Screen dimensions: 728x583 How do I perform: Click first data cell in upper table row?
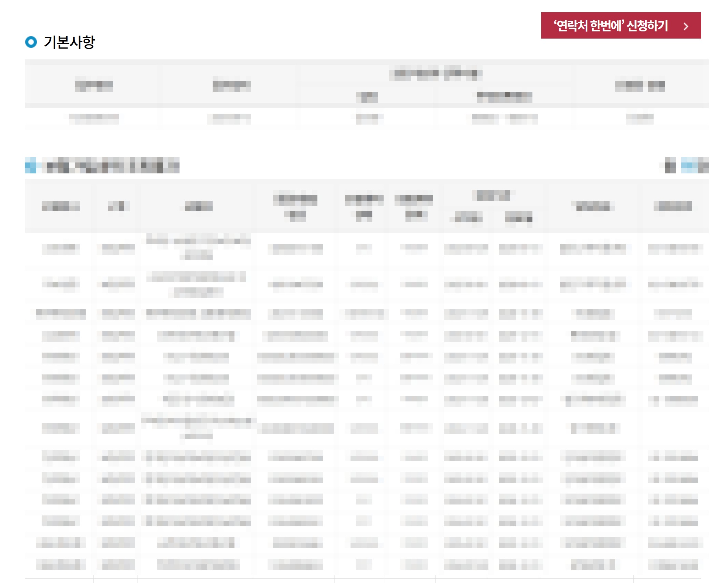click(x=94, y=118)
